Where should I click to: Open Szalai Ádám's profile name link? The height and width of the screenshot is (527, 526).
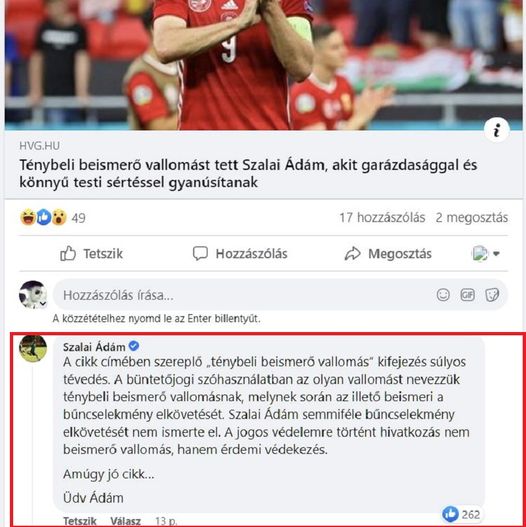pos(94,347)
